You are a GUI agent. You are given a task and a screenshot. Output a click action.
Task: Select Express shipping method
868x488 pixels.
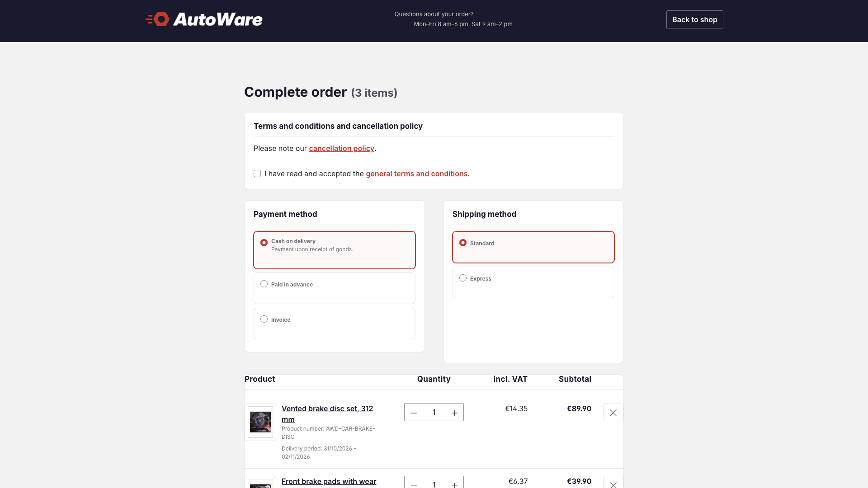pyautogui.click(x=463, y=278)
